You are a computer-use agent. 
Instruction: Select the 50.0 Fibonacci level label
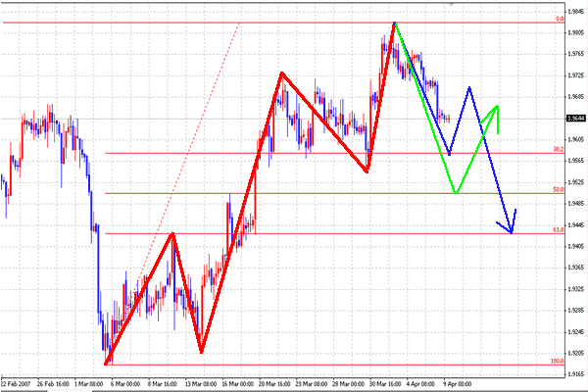(559, 190)
